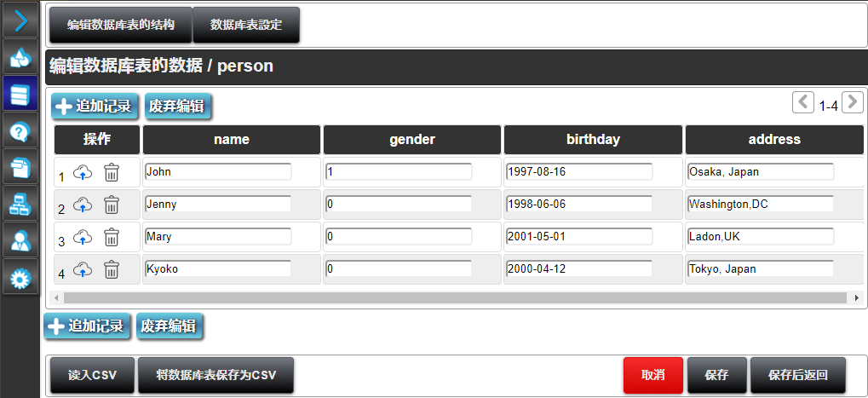Click the horizontal scrollbar right arrow

pos(857,297)
